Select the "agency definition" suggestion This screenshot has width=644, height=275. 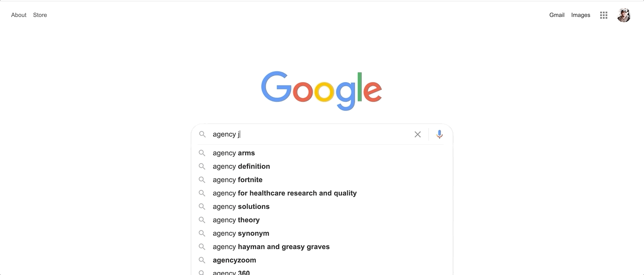point(241,167)
